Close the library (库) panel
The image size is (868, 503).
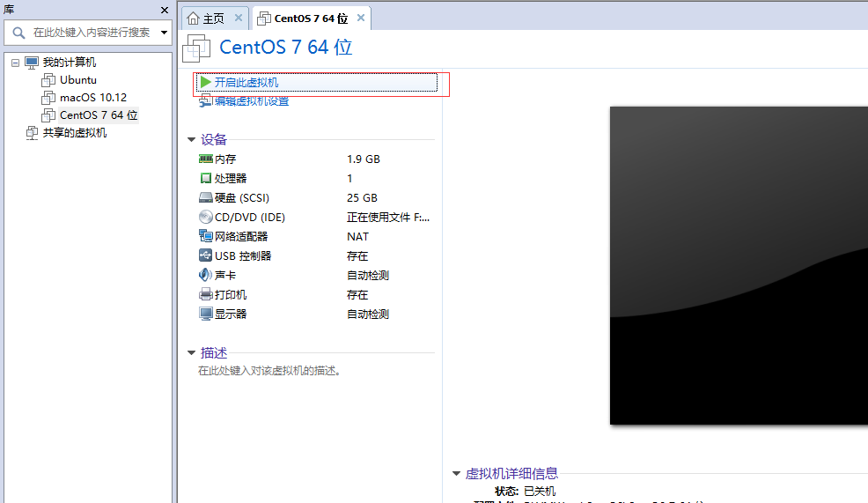tap(165, 10)
